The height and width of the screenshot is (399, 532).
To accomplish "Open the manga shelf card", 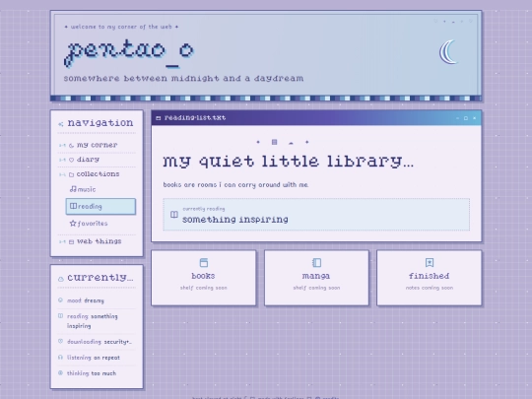I will [316, 278].
